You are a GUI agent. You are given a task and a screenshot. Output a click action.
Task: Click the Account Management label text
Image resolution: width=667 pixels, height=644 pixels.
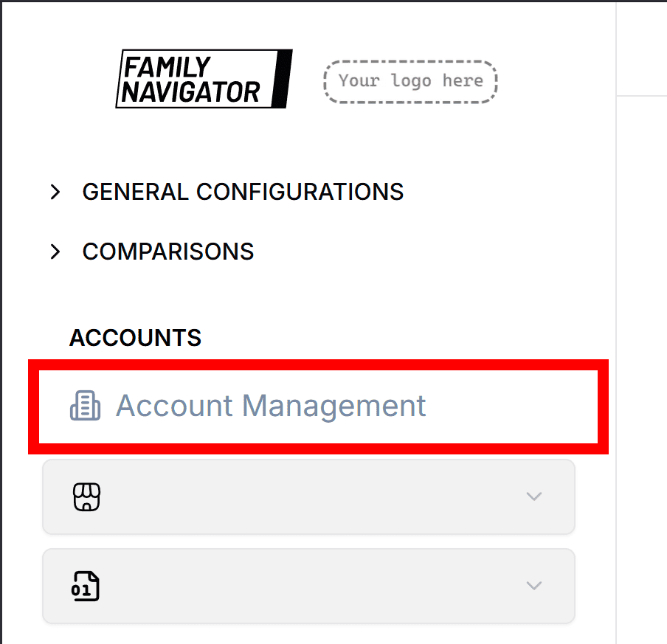pos(271,406)
